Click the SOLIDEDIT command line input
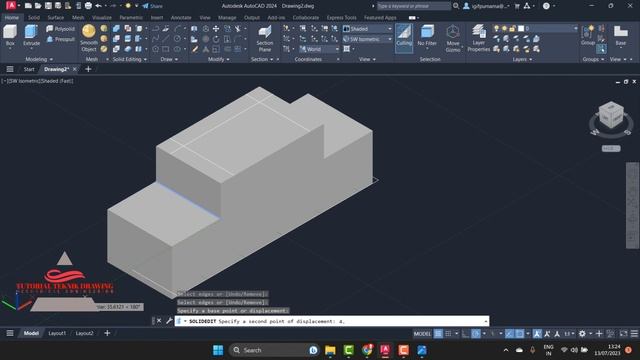Viewport: 640px width, 360px height. [x=332, y=321]
